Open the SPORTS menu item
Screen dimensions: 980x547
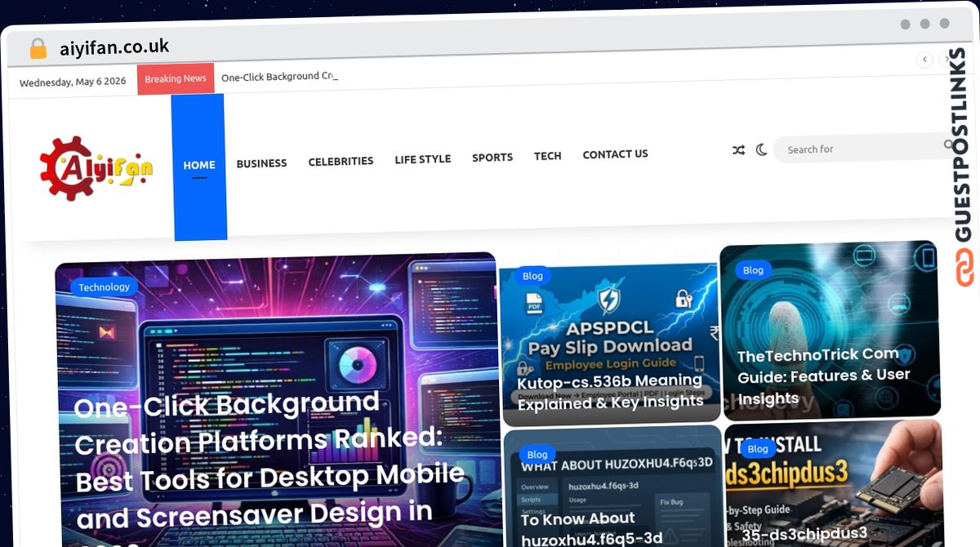[x=492, y=158]
